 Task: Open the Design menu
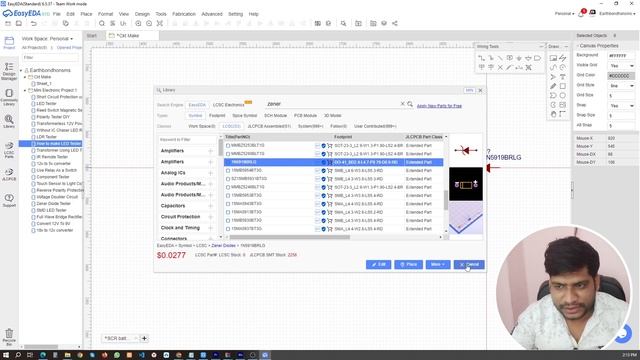[142, 14]
